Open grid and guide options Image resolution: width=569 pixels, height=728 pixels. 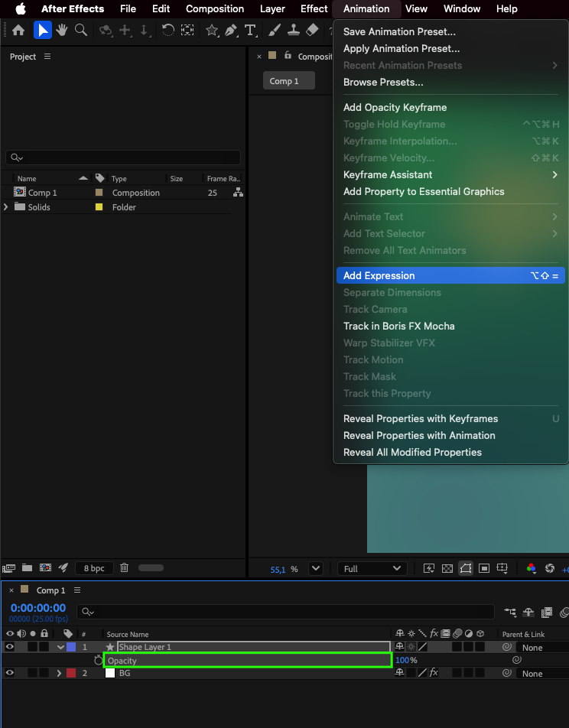point(502,568)
